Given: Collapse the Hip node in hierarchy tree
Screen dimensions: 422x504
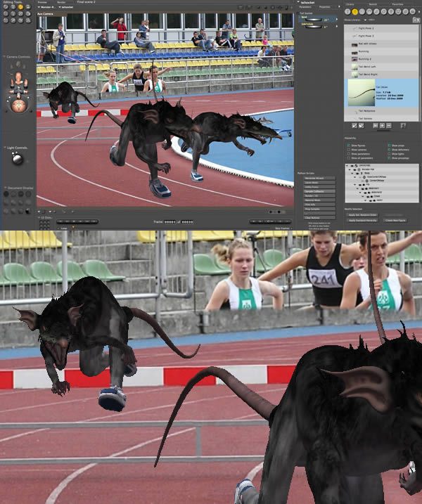Looking at the screenshot, I should tap(354, 184).
